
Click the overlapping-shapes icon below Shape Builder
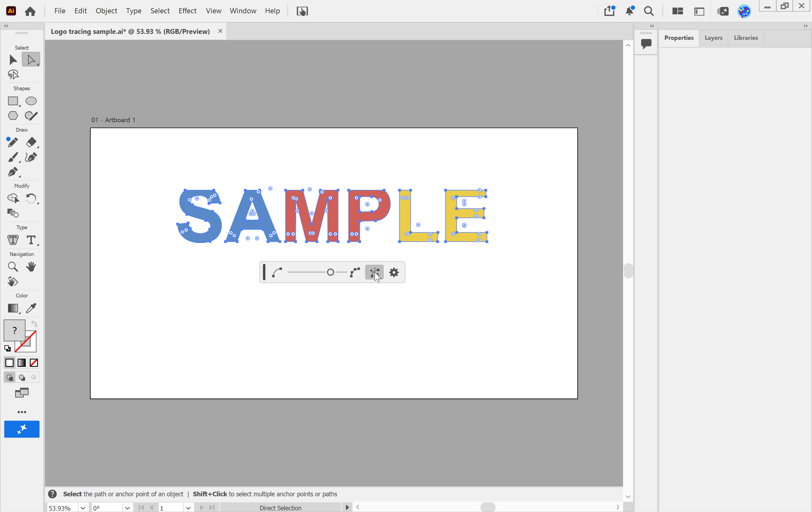point(13,213)
